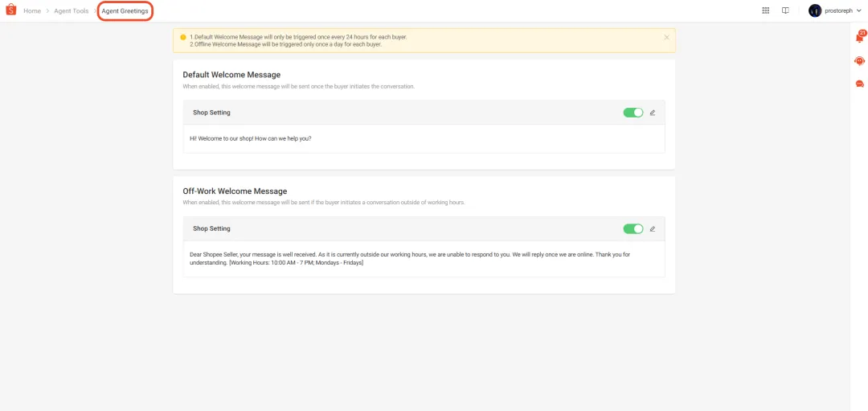Go to Home in breadcrumb
Viewport: 868px width, 411px height.
pos(32,11)
